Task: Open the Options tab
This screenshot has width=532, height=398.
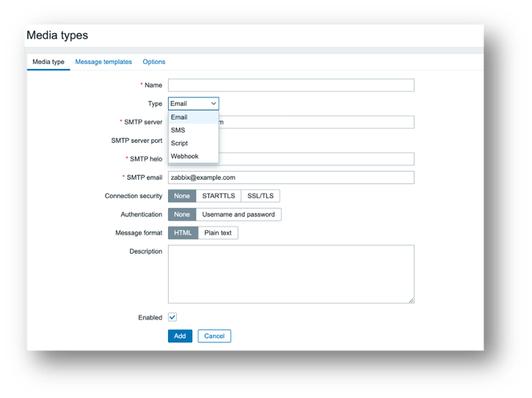Action: tap(154, 62)
